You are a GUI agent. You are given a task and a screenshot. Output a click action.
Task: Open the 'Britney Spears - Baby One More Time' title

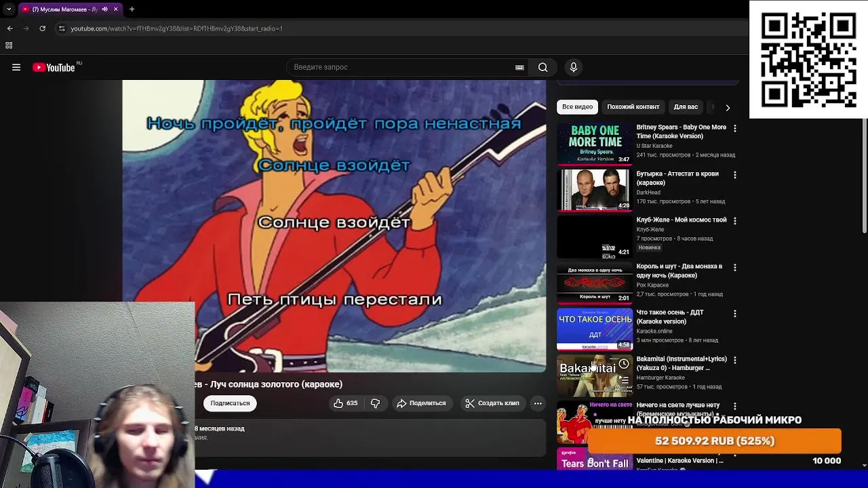[681, 131]
